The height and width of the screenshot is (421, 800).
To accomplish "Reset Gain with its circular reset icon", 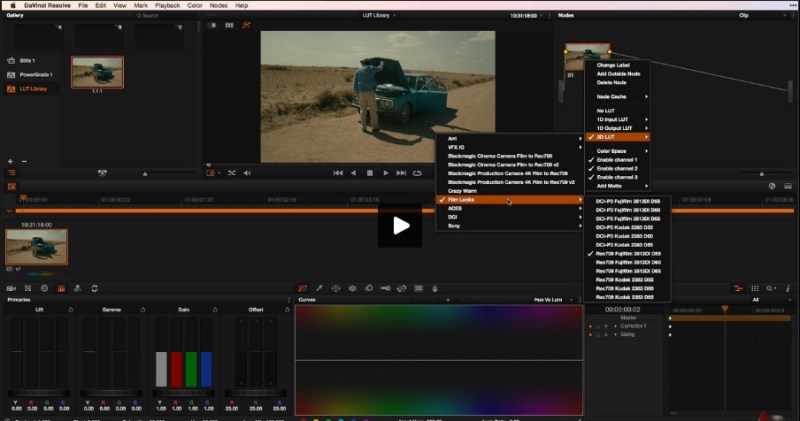I will coord(216,310).
